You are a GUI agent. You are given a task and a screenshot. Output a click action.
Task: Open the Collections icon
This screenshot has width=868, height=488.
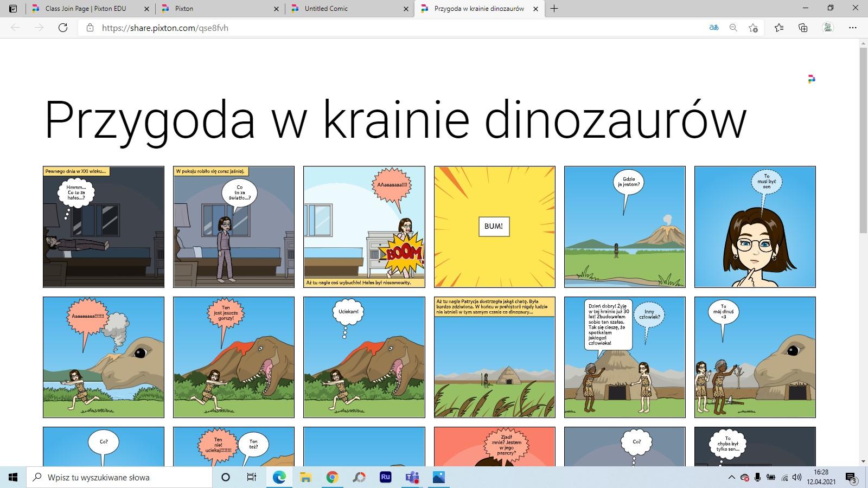[803, 28]
